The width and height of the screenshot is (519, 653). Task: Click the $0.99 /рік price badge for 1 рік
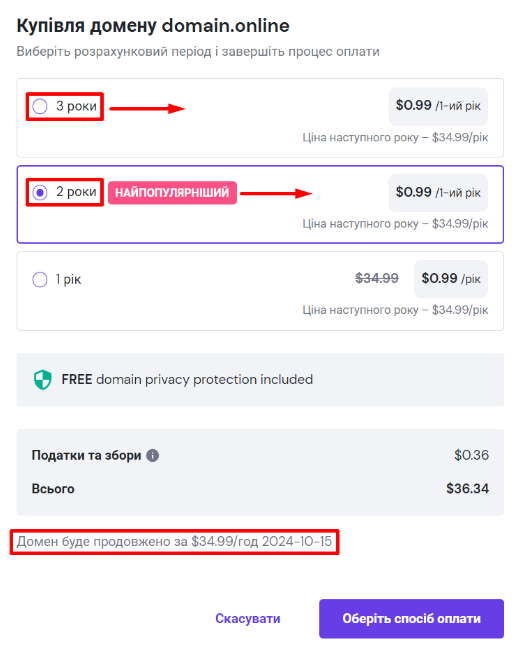451,279
